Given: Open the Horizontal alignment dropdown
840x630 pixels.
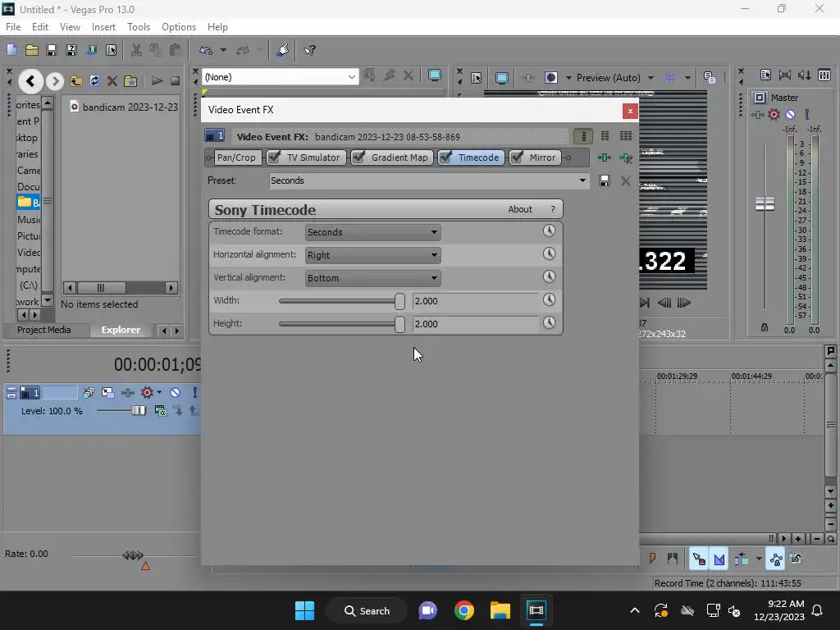Looking at the screenshot, I should point(373,255).
